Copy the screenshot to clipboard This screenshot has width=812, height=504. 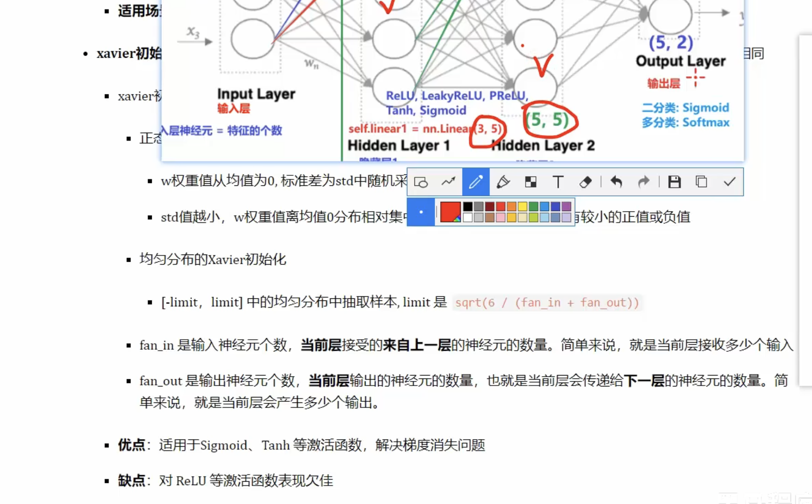pyautogui.click(x=701, y=182)
